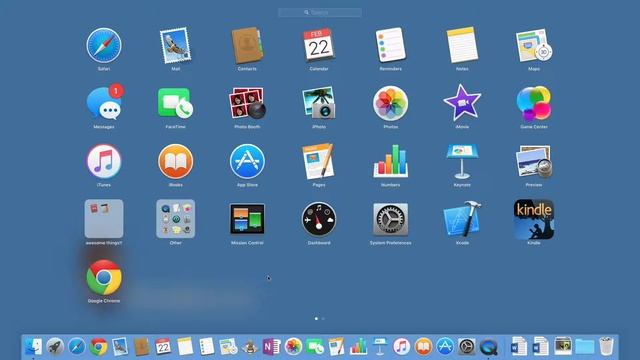Open the blue folder stack in Dock

(584, 347)
